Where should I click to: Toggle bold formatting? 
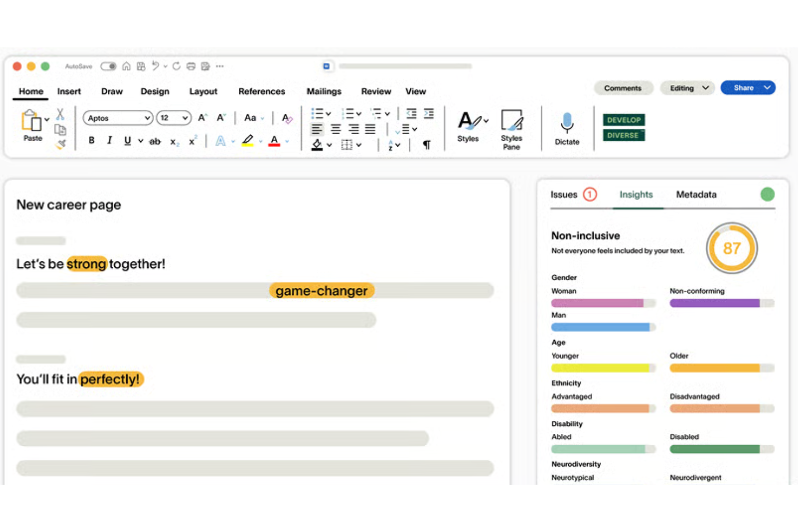92,141
